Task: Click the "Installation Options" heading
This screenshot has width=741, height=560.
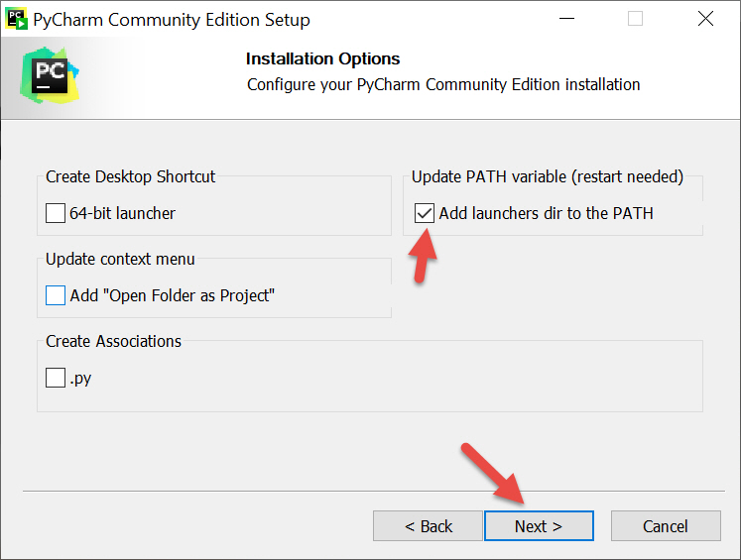Action: coord(322,59)
